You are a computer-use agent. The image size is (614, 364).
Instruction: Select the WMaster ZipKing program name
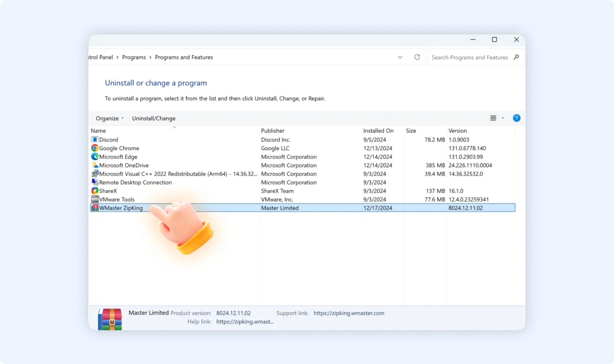121,208
